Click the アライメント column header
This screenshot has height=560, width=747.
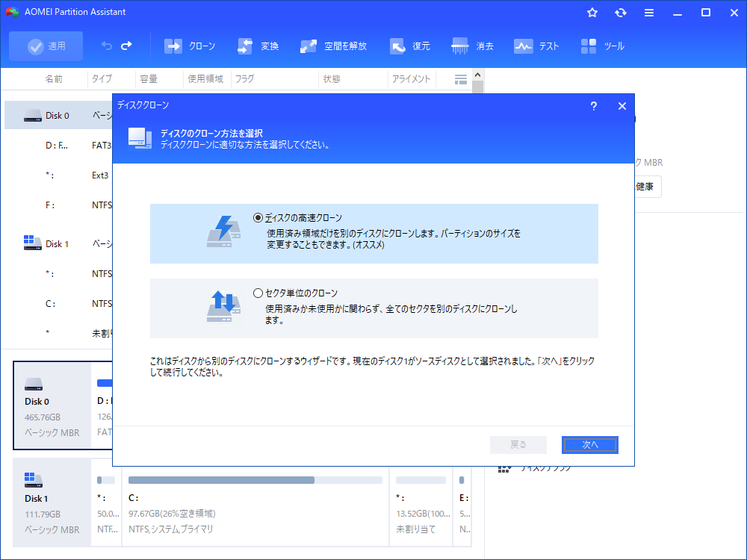[411, 79]
